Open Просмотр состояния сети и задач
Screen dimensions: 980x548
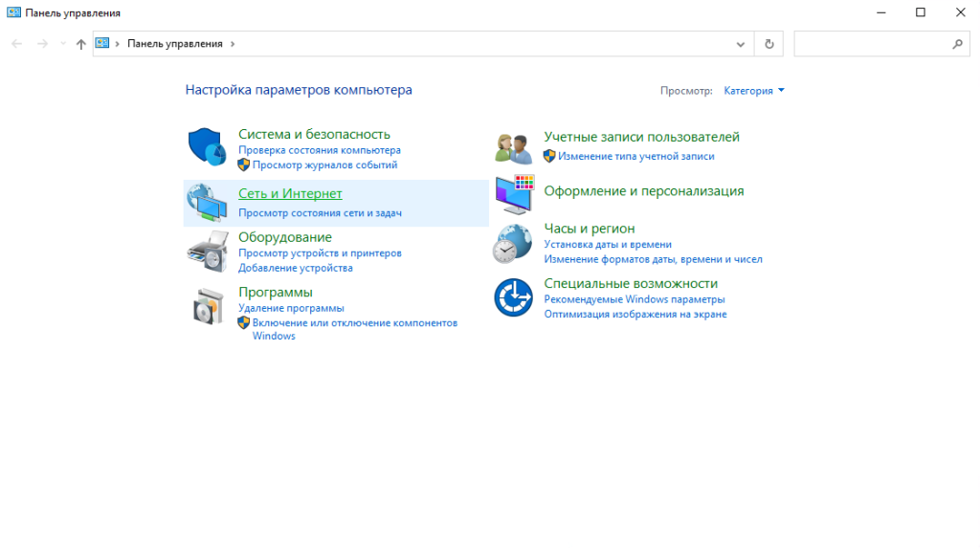click(x=320, y=213)
